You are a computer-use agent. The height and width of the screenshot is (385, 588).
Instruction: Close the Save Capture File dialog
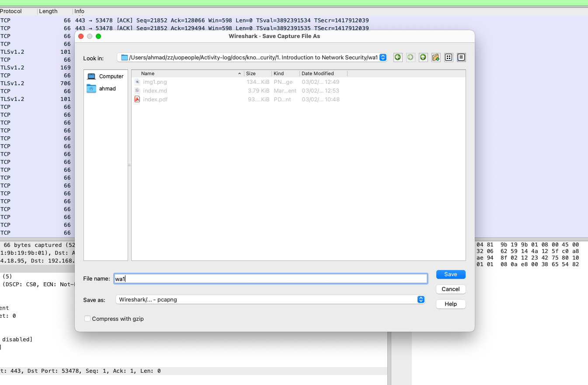[x=81, y=36]
